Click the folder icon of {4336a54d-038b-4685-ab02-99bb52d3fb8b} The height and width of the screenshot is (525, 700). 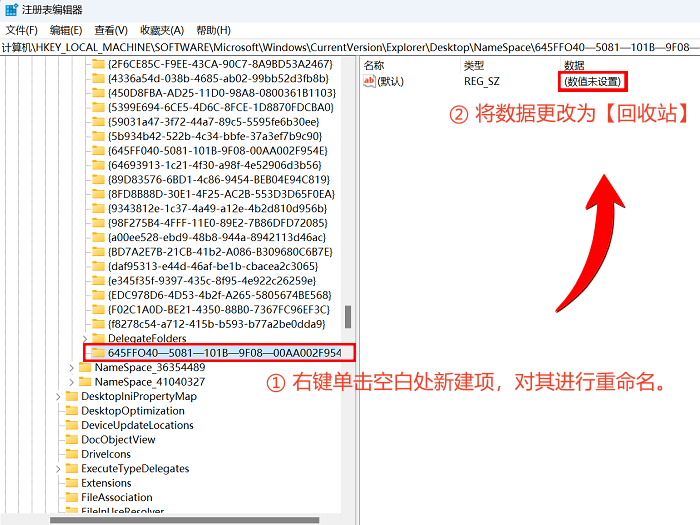[x=98, y=79]
